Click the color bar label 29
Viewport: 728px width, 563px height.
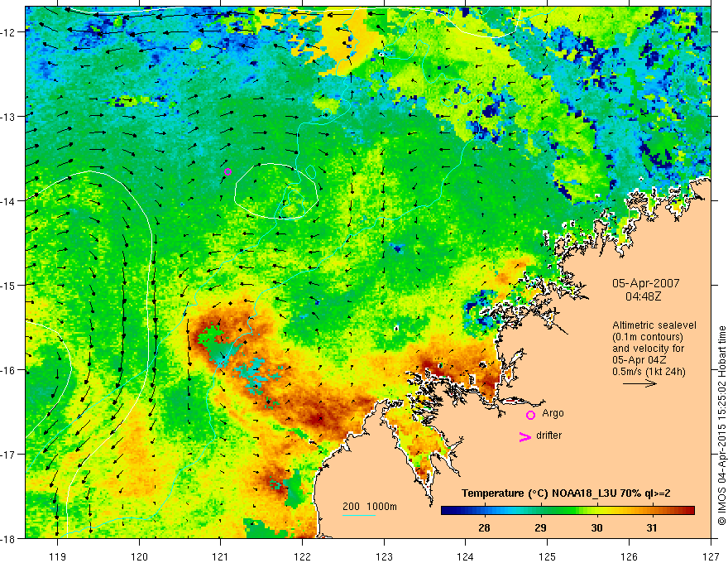(x=540, y=527)
